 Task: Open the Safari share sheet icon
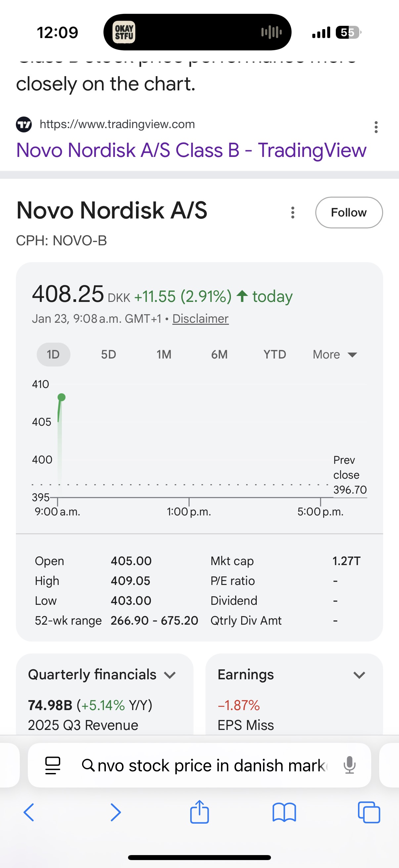[x=199, y=812]
